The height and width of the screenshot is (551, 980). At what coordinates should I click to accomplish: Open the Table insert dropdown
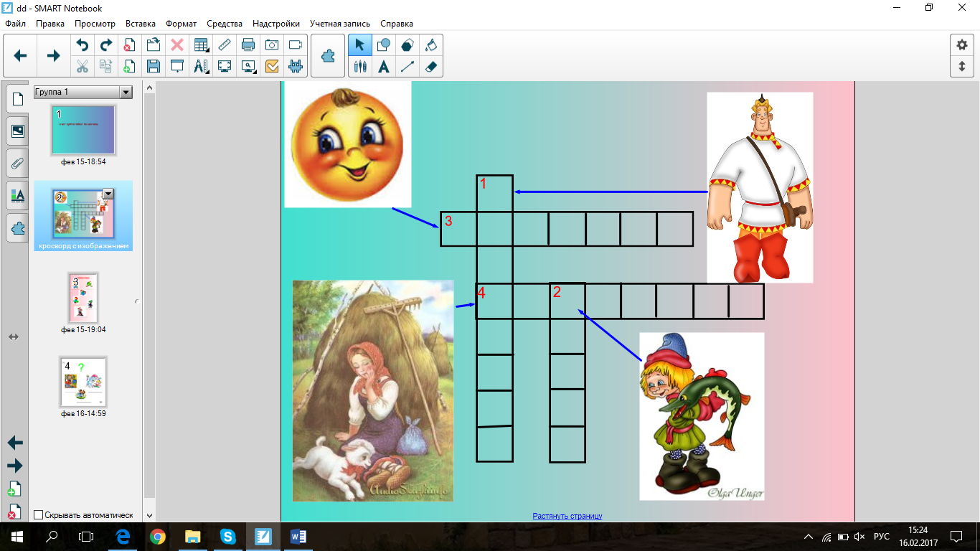point(201,44)
